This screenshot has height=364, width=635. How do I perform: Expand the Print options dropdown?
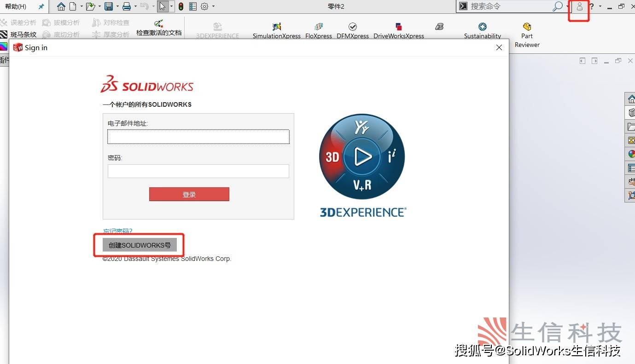(x=136, y=6)
